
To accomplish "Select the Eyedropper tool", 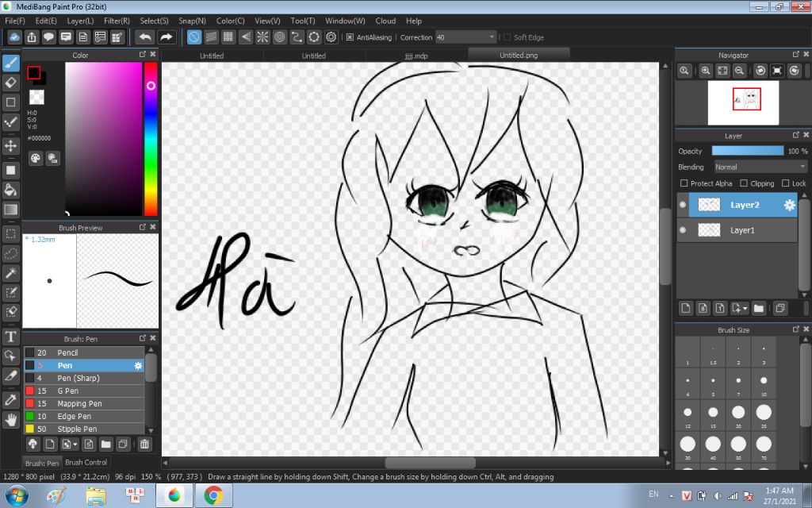I will click(11, 400).
